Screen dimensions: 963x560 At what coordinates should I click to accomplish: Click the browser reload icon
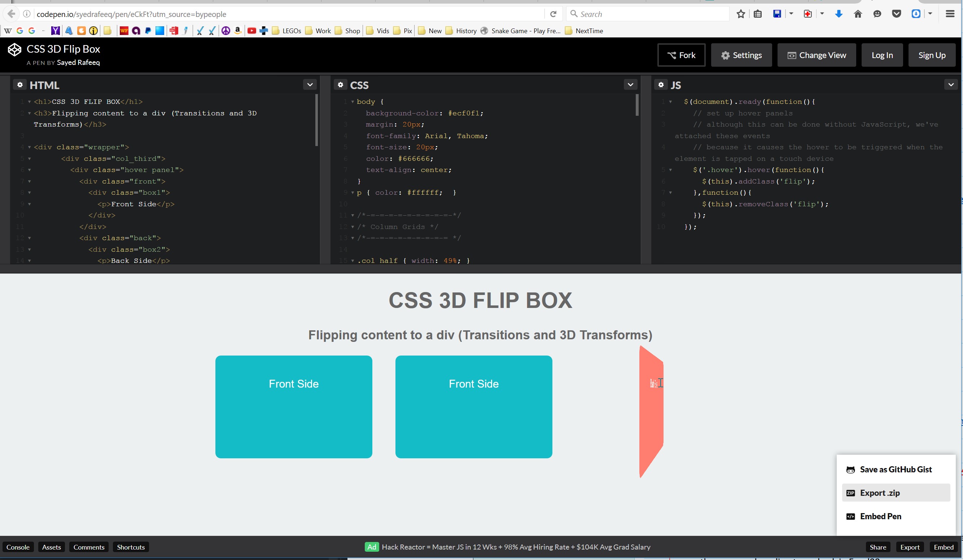click(553, 14)
